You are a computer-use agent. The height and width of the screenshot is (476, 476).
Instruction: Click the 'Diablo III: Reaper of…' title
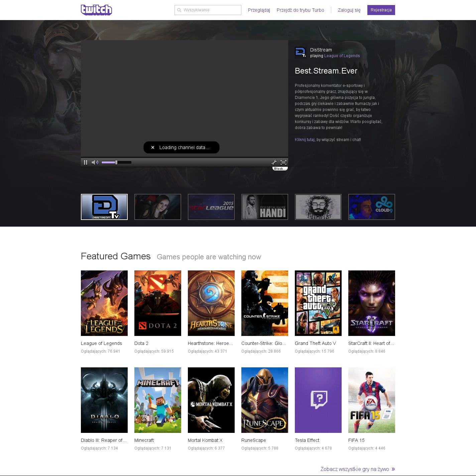tap(104, 440)
